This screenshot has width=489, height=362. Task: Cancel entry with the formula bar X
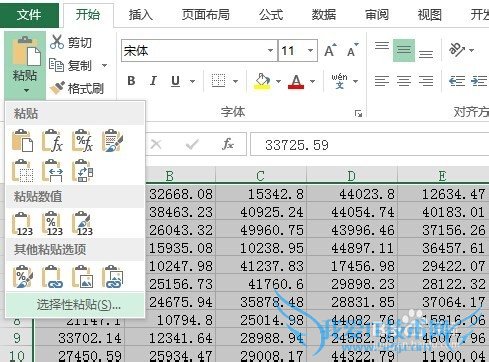click(156, 144)
